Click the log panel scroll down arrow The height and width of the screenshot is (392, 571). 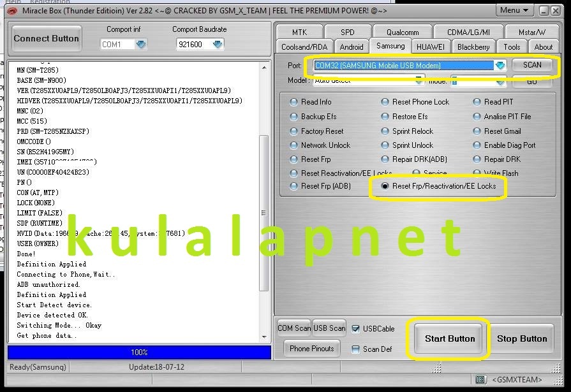point(264,337)
